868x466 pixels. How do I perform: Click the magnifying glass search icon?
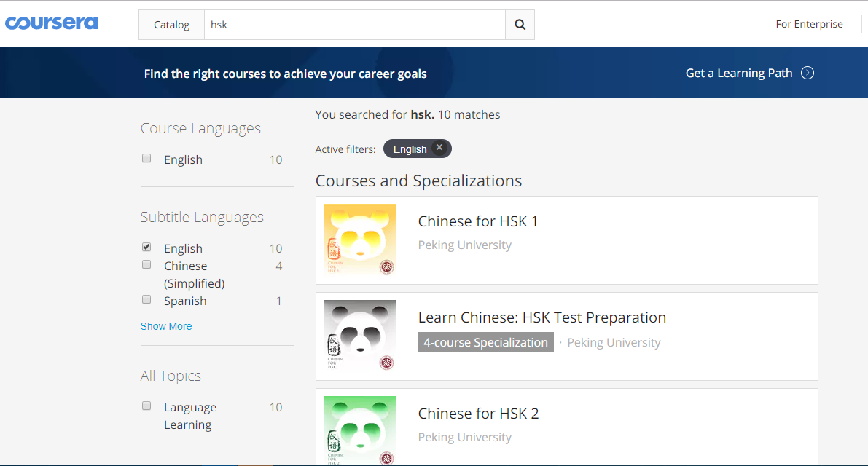(x=520, y=25)
